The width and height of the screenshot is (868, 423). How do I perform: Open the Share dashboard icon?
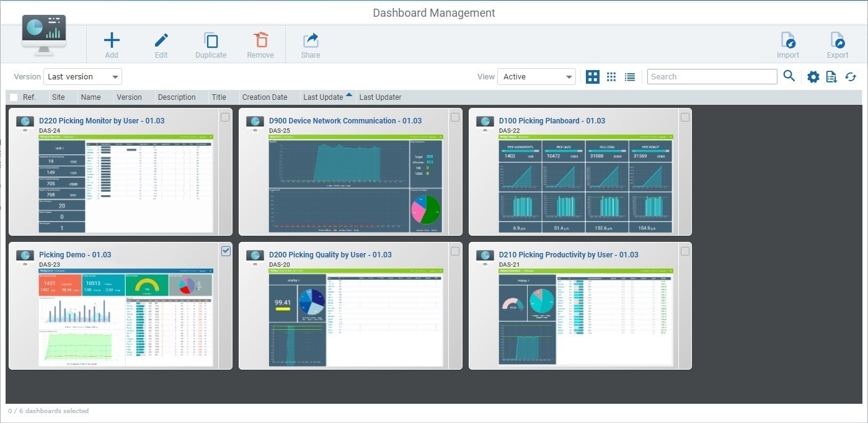(310, 40)
